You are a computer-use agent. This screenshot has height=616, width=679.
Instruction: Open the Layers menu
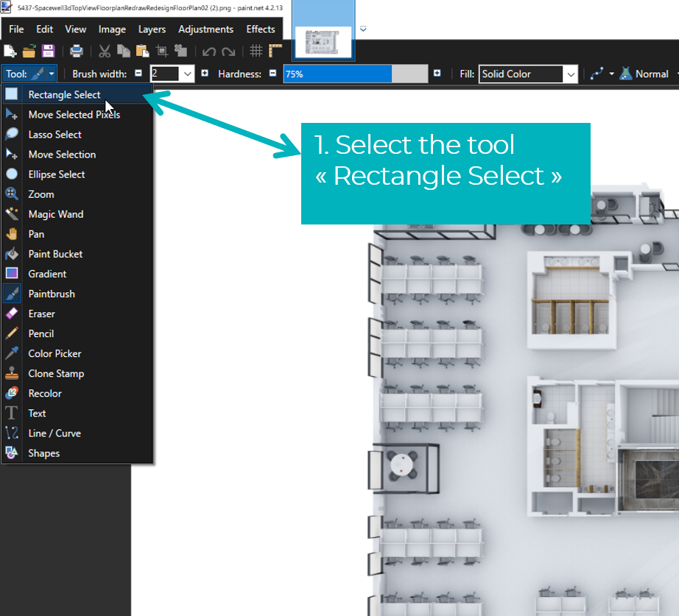tap(152, 29)
